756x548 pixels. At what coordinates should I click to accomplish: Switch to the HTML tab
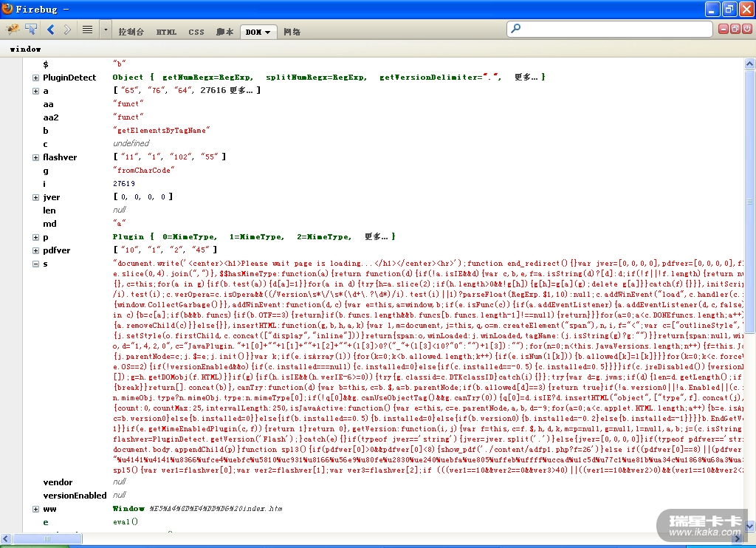coord(166,32)
